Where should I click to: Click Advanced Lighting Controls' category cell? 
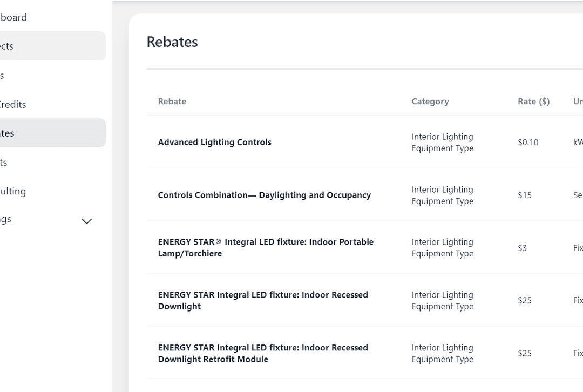pyautogui.click(x=442, y=143)
